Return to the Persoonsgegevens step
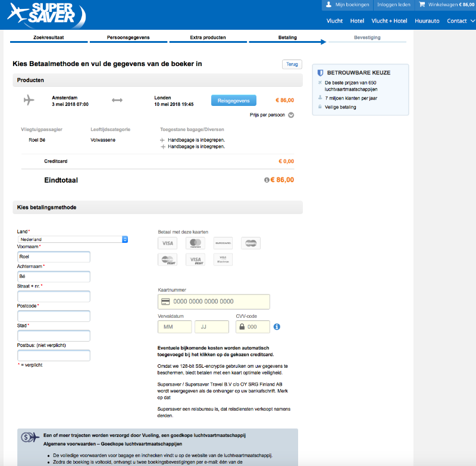The image size is (476, 466). (129, 37)
